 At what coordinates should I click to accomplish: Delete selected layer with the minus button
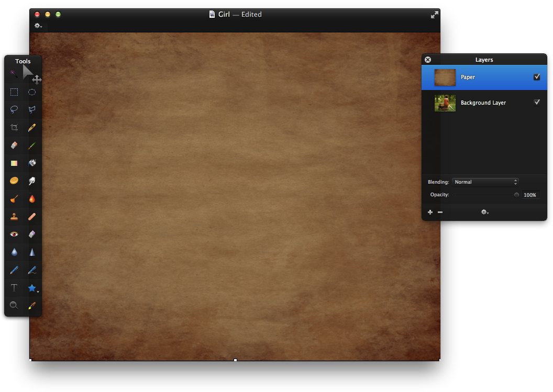click(440, 212)
